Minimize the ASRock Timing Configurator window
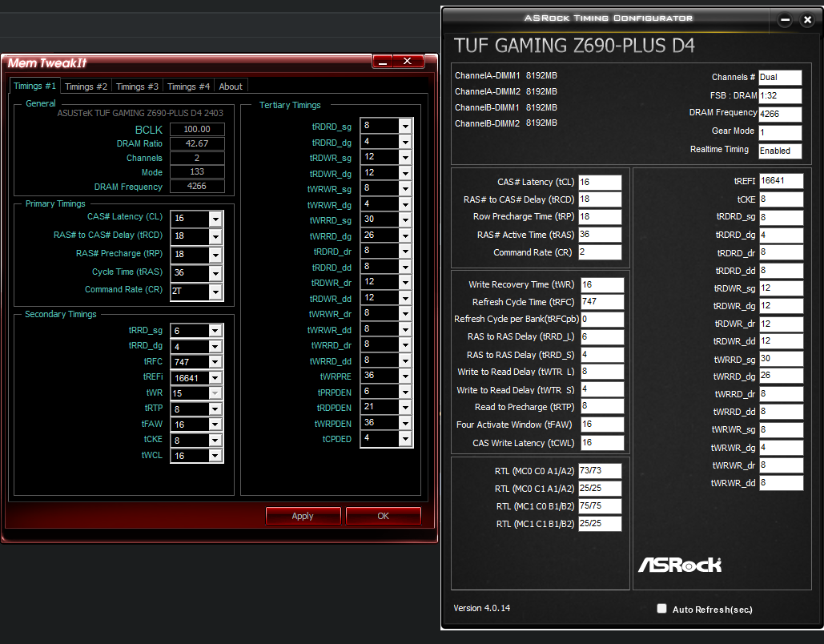Screen dimensions: 824x644 [x=785, y=20]
